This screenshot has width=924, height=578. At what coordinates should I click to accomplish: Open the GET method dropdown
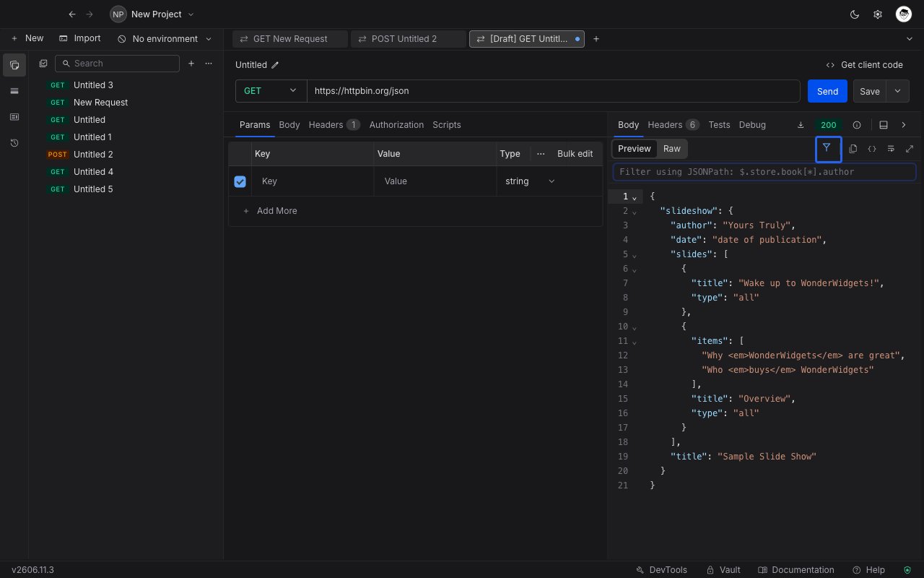(x=271, y=91)
